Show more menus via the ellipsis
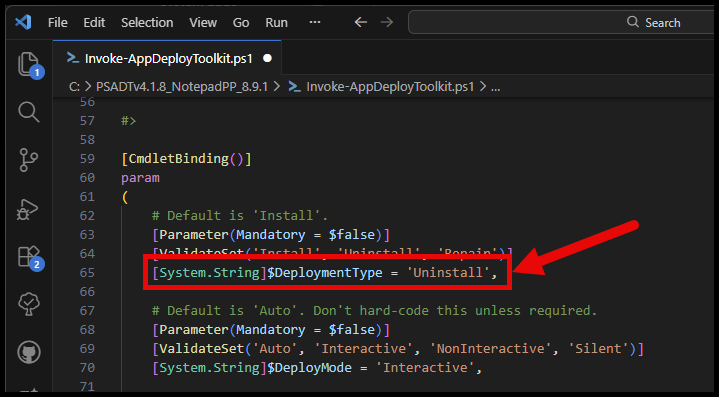The width and height of the screenshot is (719, 397). (315, 22)
